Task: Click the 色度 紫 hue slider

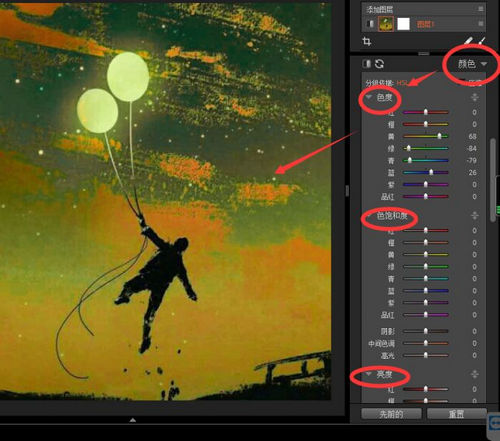Action: 426,184
